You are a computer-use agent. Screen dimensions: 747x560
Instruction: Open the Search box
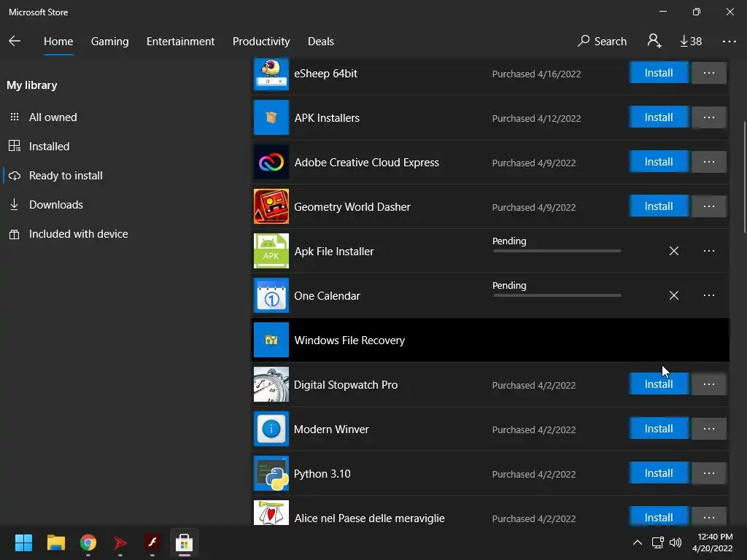point(602,42)
